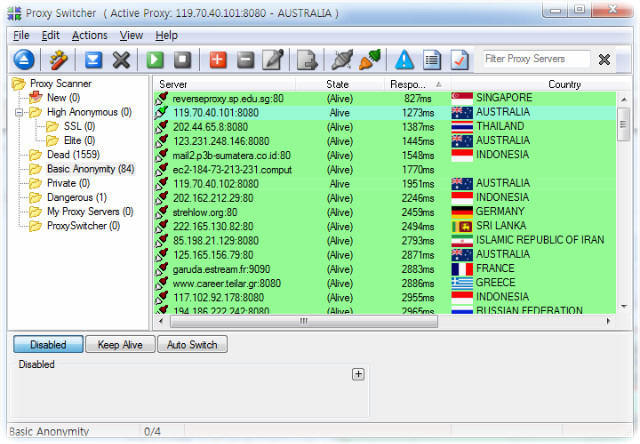Open the magic wand wizard icon
Screen dimensions: 640x444
pyautogui.click(x=58, y=60)
